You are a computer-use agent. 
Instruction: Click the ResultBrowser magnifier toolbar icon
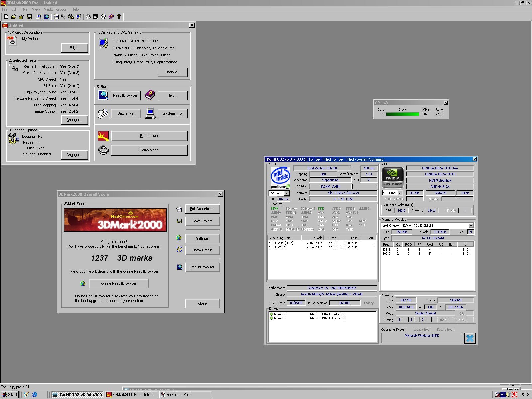[x=46, y=17]
